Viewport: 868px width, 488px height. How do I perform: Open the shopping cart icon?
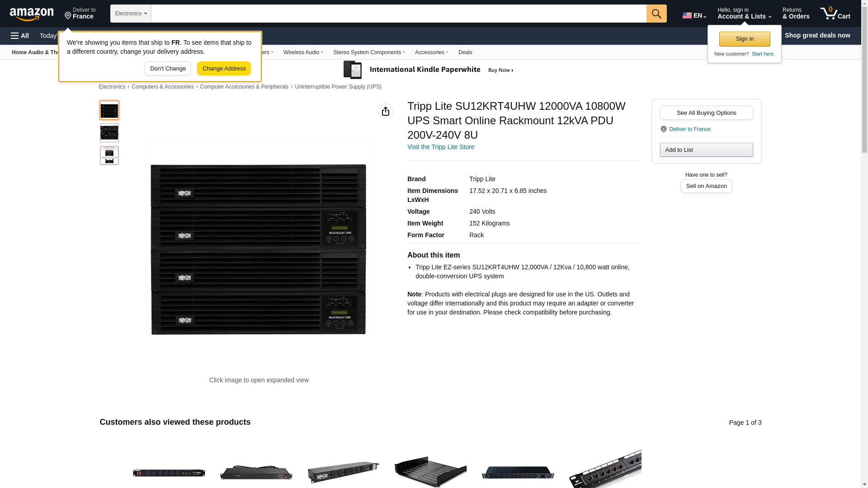pos(835,14)
